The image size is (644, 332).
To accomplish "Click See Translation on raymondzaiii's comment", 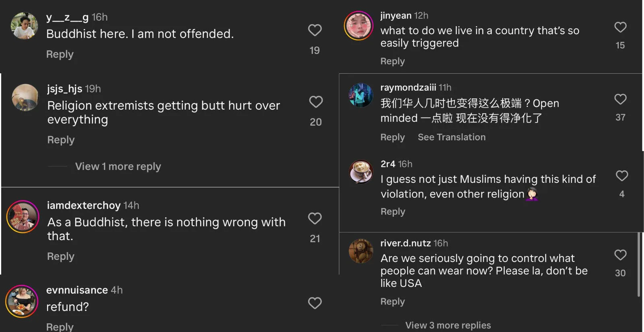I will pyautogui.click(x=452, y=137).
